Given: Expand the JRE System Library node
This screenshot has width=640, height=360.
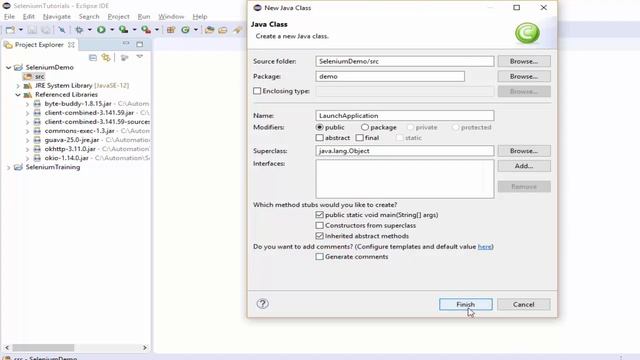Looking at the screenshot, I should point(18,86).
